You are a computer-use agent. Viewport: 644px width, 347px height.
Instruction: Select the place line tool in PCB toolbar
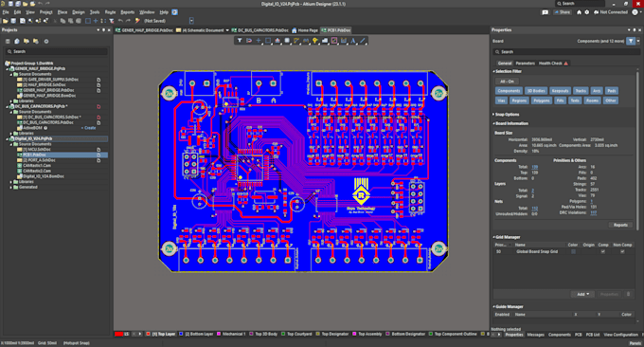pos(363,40)
